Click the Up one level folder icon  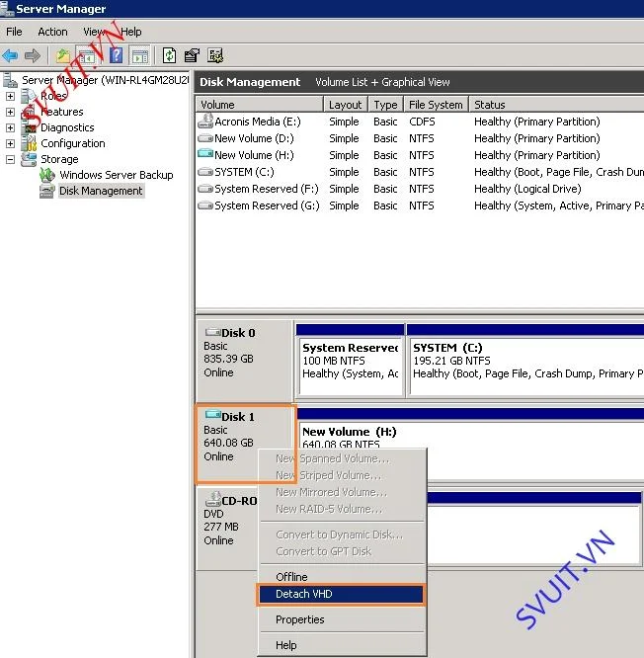[x=63, y=55]
